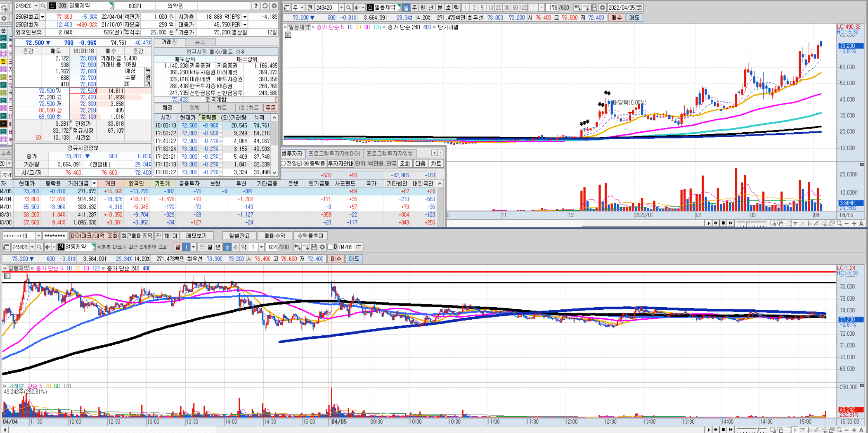Toggle 일 daily period in top chart
The width and height of the screenshot is (868, 433).
tap(406, 8)
